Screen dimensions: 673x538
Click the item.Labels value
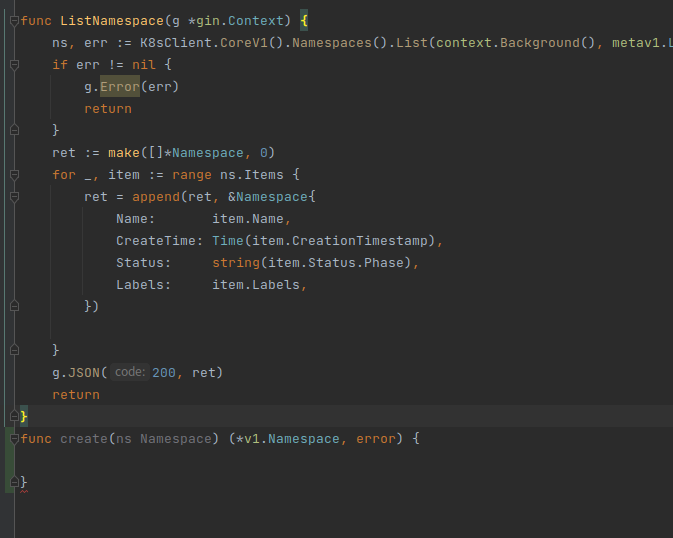256,285
